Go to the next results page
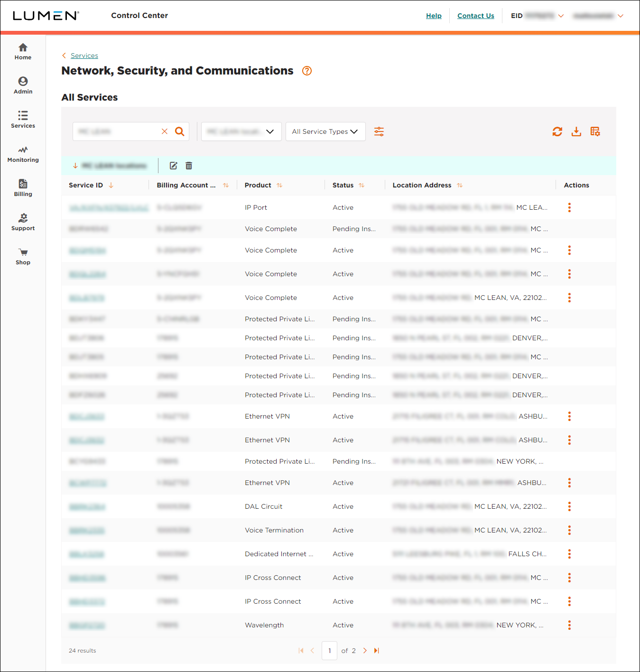This screenshot has height=672, width=640. pyautogui.click(x=365, y=651)
